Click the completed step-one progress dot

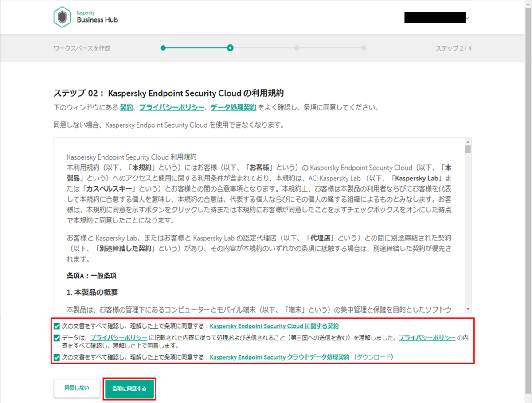click(x=164, y=48)
